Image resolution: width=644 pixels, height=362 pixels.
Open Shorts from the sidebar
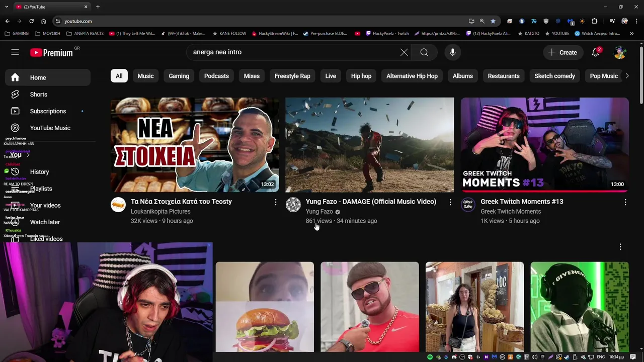click(48, 95)
